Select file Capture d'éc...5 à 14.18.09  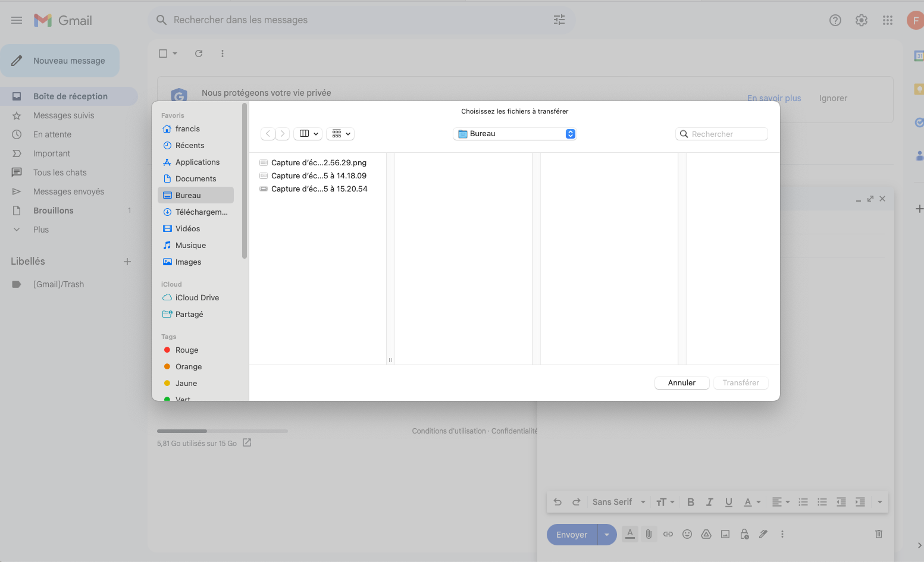318,175
